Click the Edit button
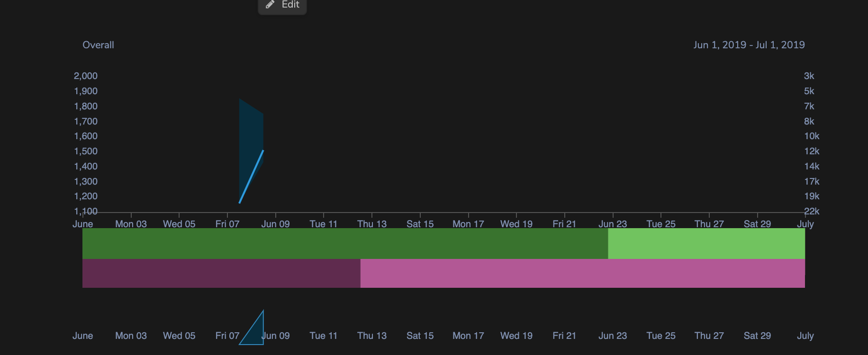This screenshot has height=355, width=868. [x=282, y=5]
